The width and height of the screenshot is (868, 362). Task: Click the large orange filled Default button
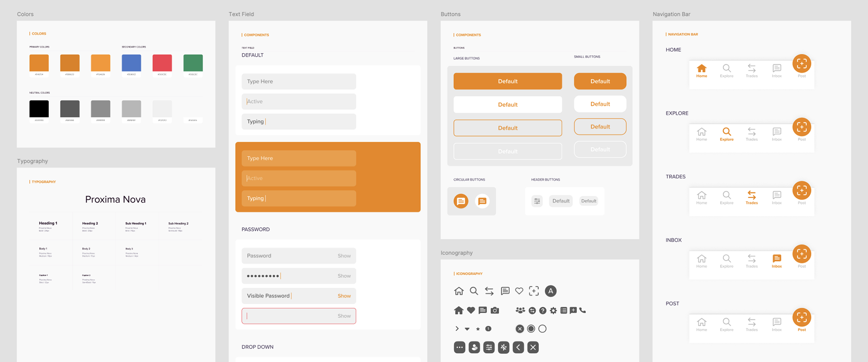[508, 81]
